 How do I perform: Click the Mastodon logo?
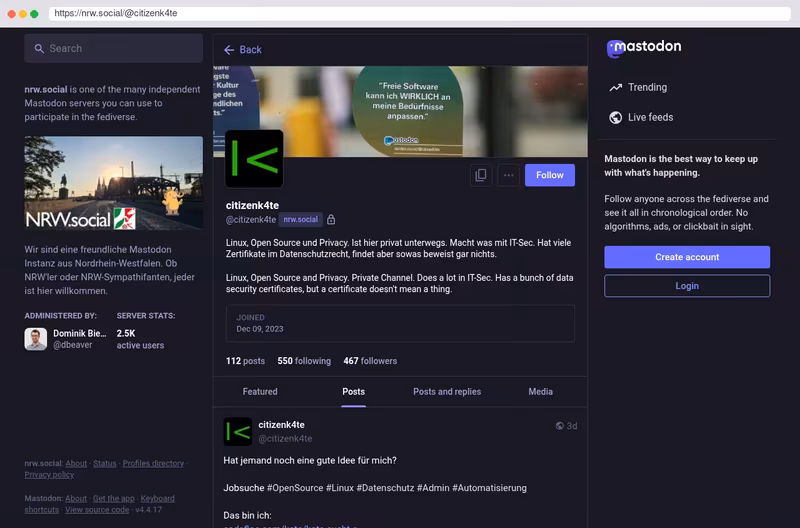[643, 47]
